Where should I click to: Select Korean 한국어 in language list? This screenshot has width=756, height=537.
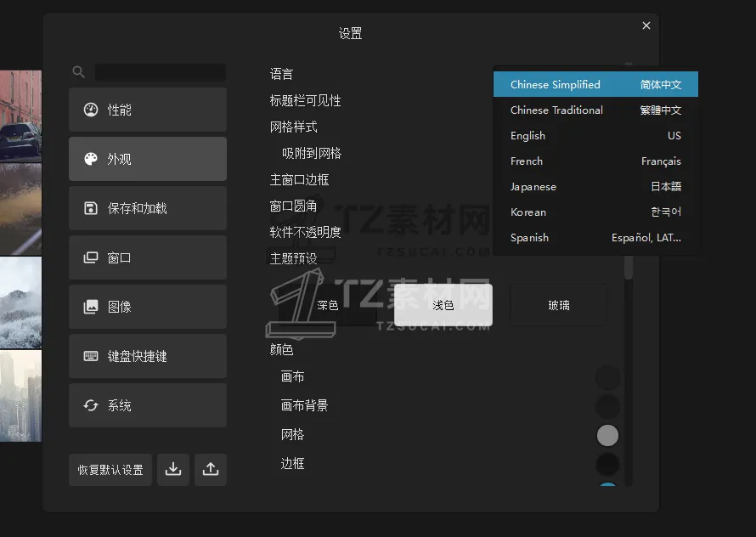click(595, 212)
